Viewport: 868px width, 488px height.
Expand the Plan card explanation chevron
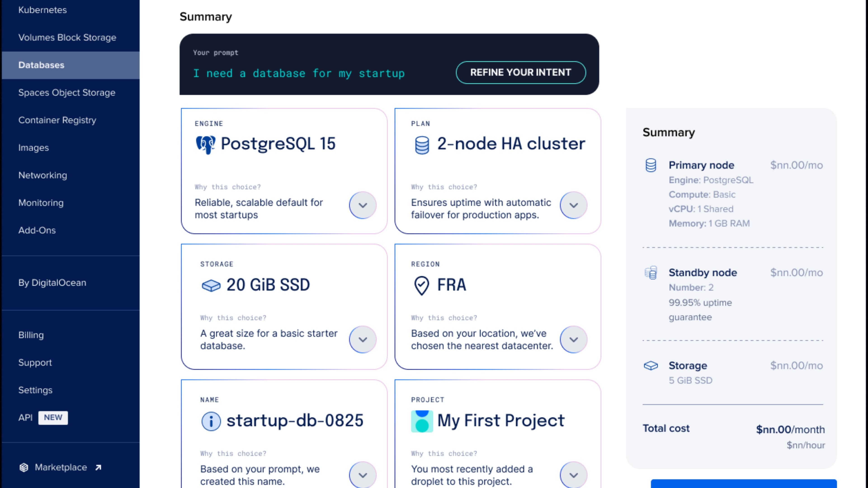pos(573,205)
